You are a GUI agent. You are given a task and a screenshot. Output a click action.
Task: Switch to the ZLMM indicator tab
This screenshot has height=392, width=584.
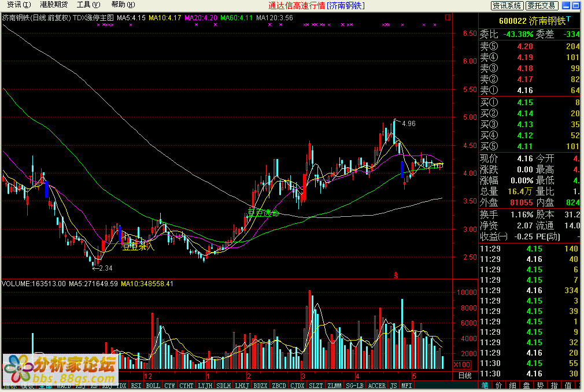[334, 386]
